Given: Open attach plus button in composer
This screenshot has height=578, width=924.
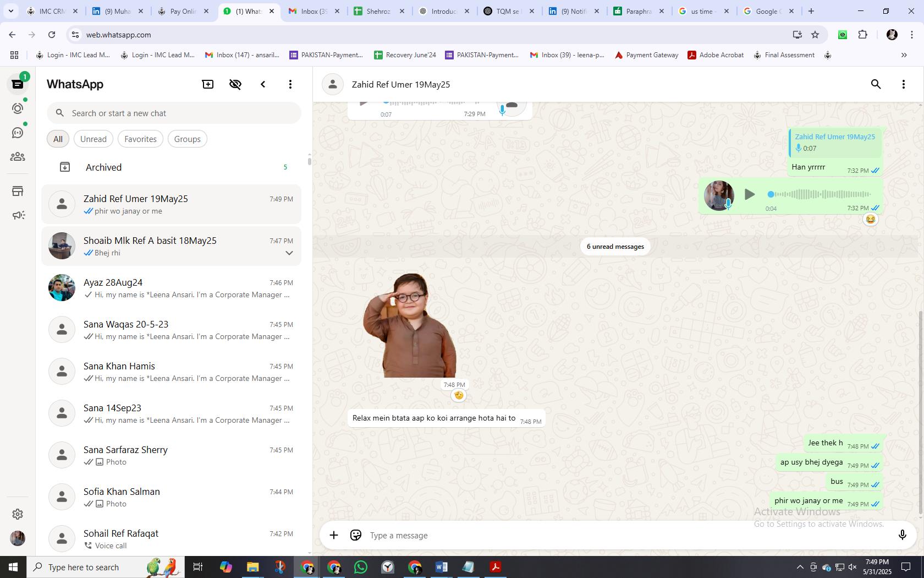Looking at the screenshot, I should pyautogui.click(x=334, y=535).
